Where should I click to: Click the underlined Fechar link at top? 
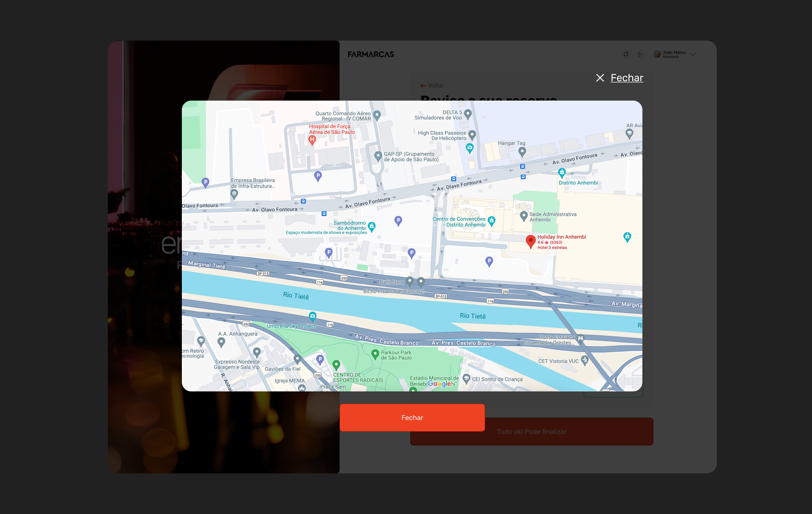point(627,78)
